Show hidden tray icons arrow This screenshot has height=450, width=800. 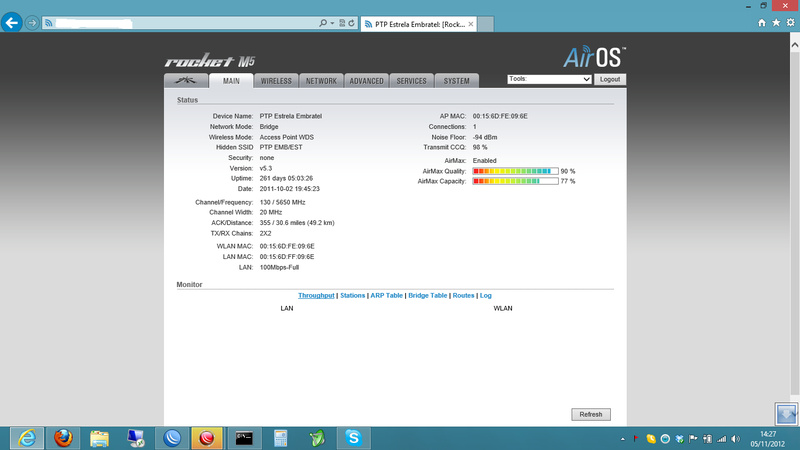coord(622,439)
